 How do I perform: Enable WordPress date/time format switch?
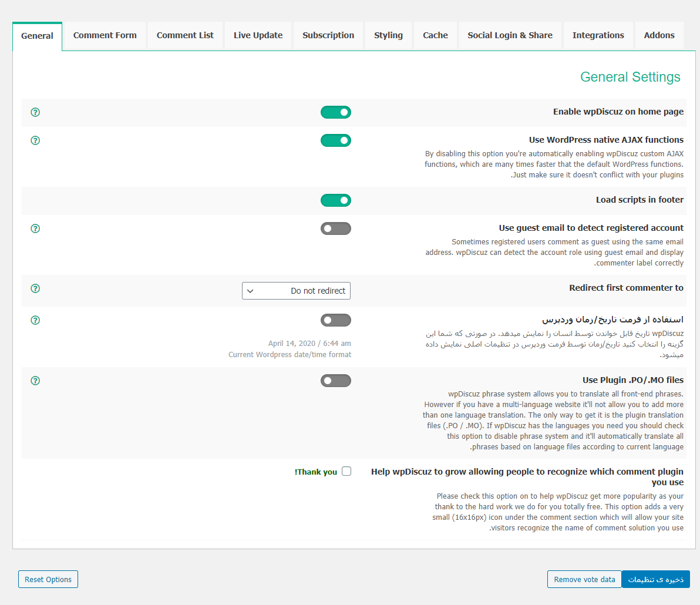coord(336,320)
